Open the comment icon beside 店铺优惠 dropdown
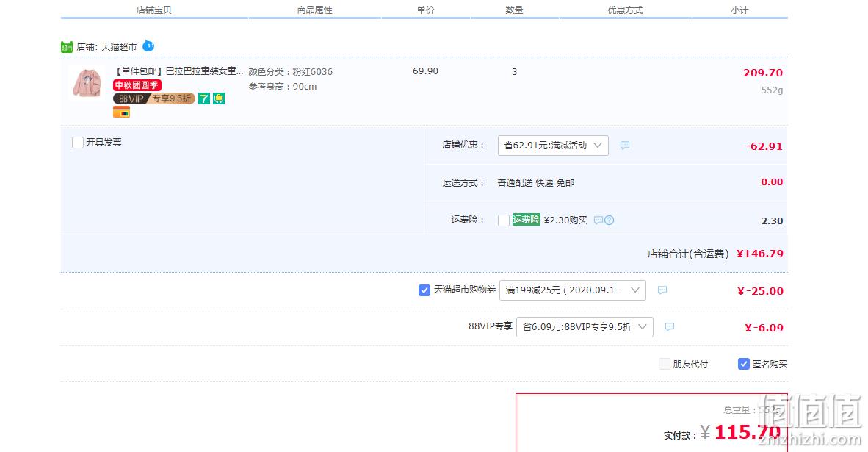 coord(624,145)
